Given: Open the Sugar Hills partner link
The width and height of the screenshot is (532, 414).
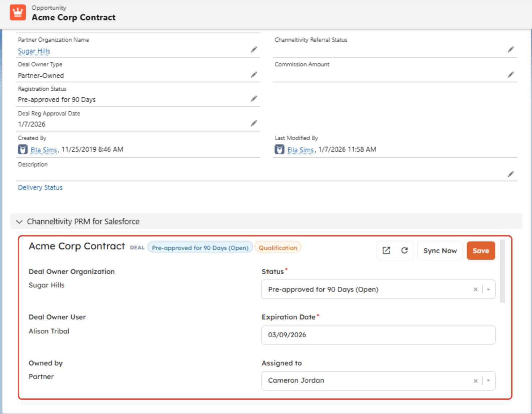Looking at the screenshot, I should (x=34, y=51).
